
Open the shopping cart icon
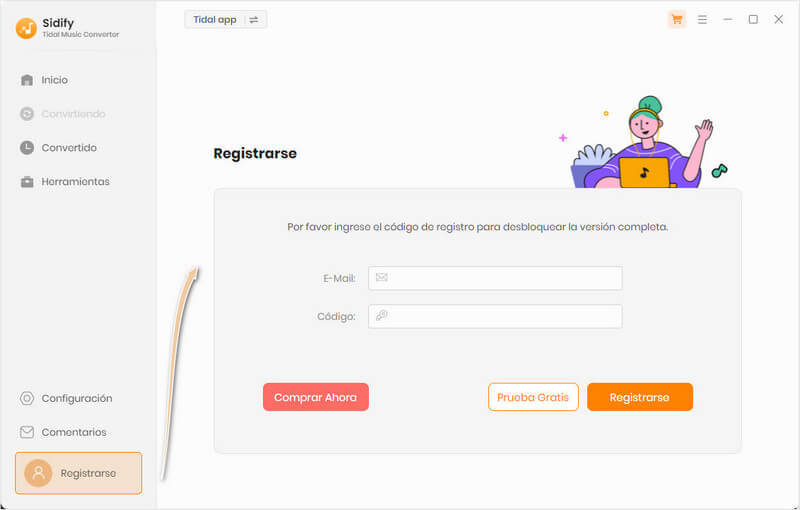coord(677,19)
